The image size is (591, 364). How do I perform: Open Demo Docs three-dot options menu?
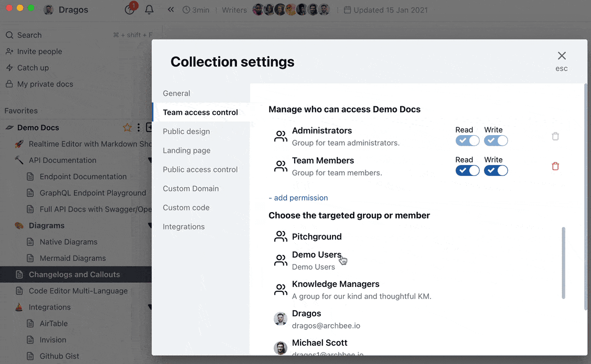point(138,127)
